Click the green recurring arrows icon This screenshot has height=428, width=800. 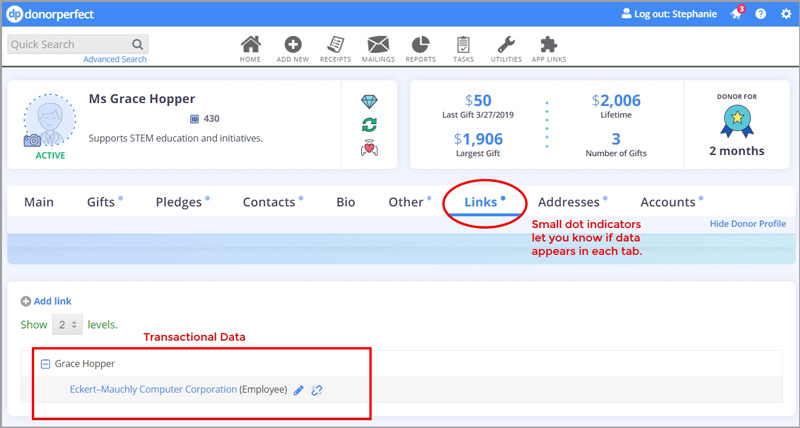(x=369, y=124)
